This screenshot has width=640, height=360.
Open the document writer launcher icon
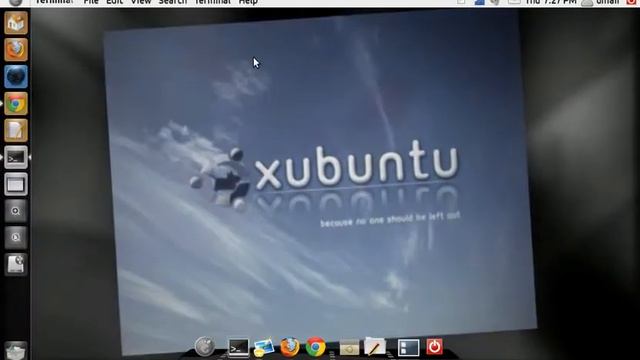(16, 131)
